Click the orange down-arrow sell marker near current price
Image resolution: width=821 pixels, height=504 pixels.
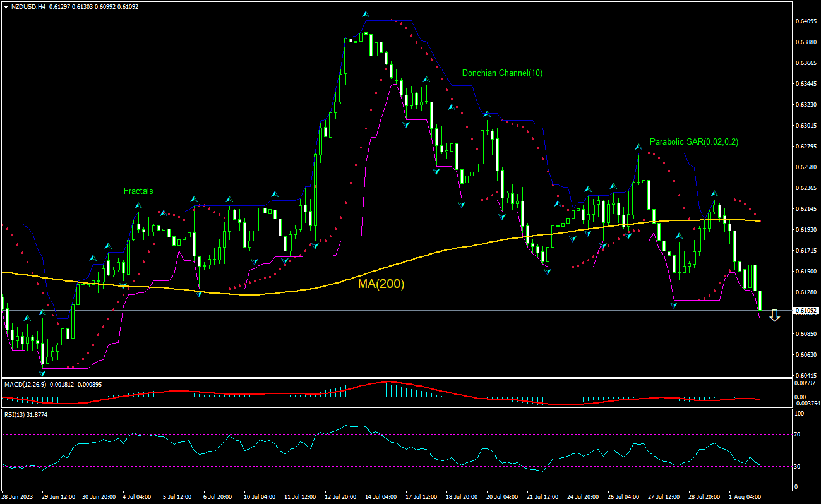tap(775, 316)
